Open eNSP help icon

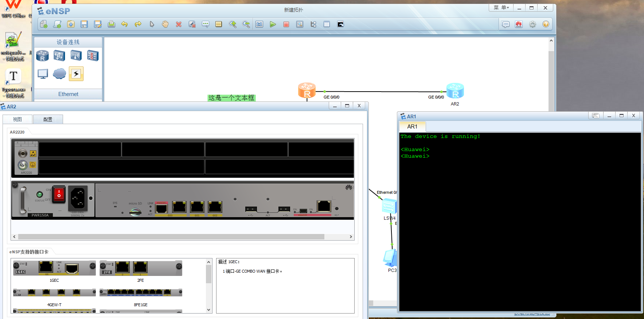tap(546, 24)
